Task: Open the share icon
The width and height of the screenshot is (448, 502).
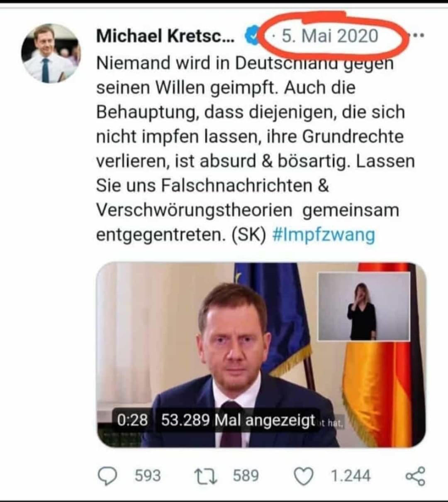Action: tap(416, 476)
